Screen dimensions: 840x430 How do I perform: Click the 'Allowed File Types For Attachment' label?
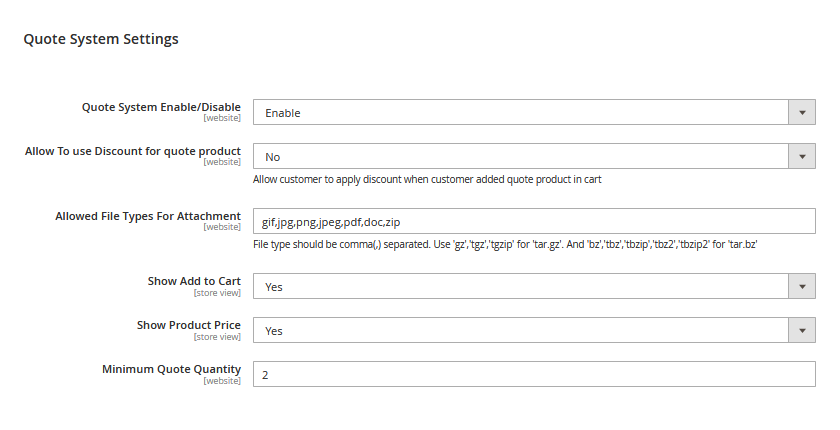[148, 216]
